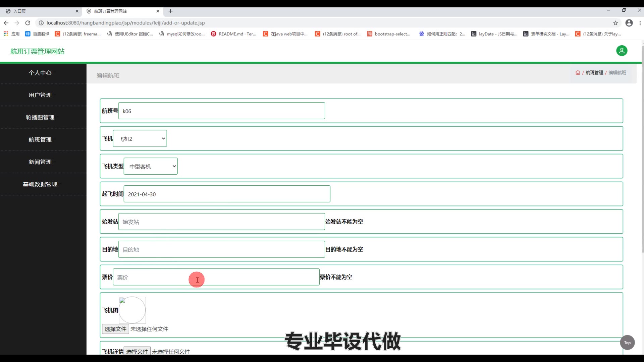Expand the 飞机2 plane dropdown
Viewport: 644px width, 362px height.
(140, 139)
